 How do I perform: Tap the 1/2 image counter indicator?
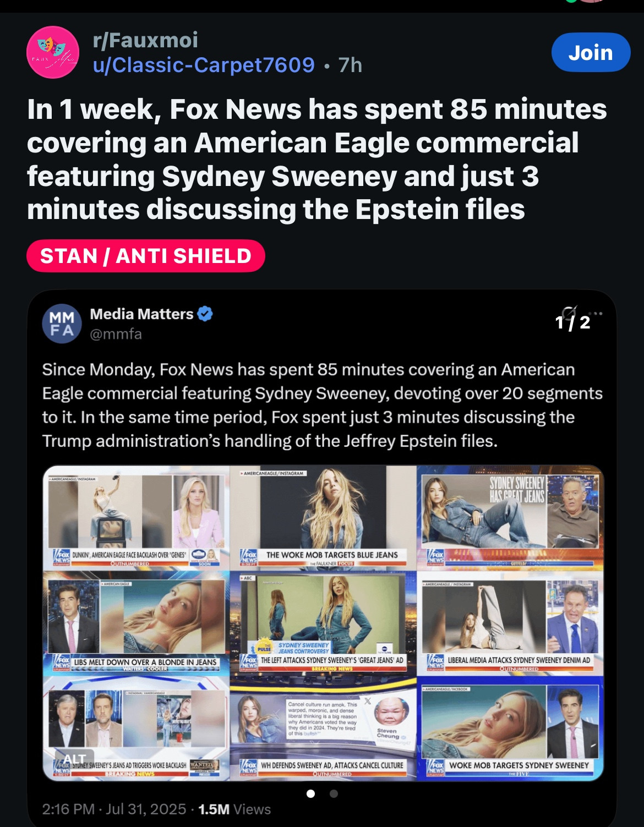point(572,322)
